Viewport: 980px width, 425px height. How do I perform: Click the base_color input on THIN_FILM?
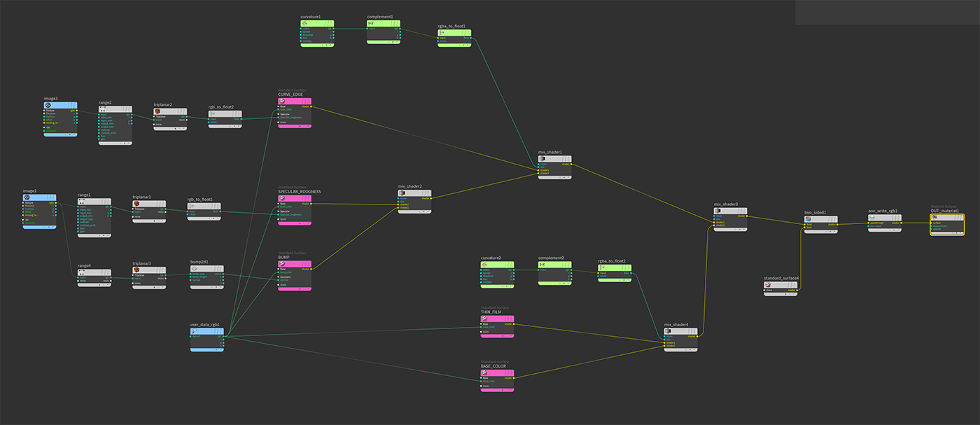(482, 327)
